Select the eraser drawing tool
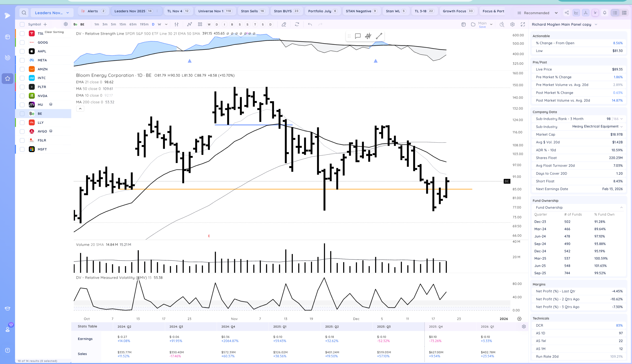This screenshot has width=632, height=364. 284,24
